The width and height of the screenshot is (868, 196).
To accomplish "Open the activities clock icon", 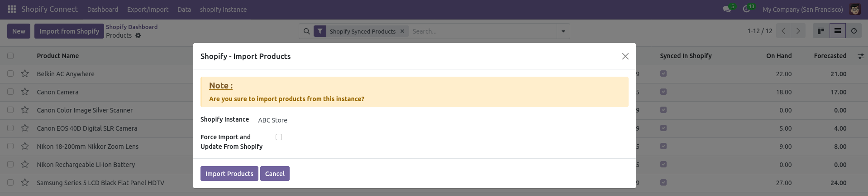I will [x=746, y=9].
